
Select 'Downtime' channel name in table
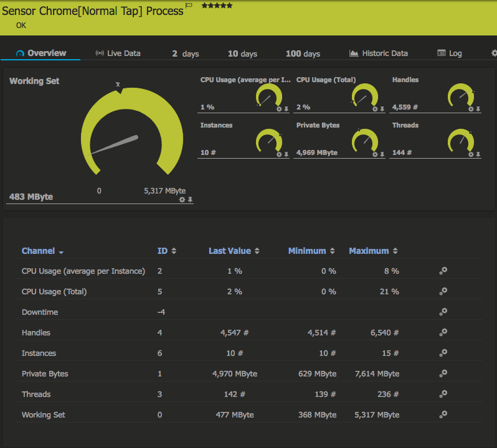click(40, 312)
